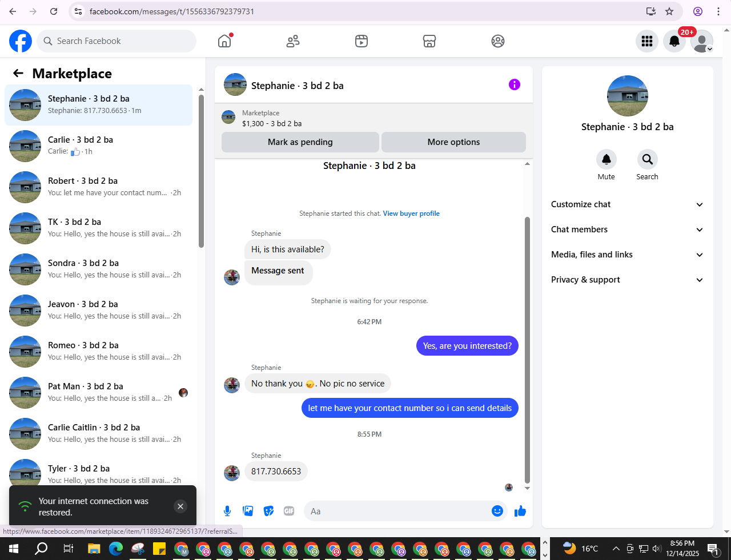Screen dimensions: 731x560
Task: Open the Facebook logo home link
Action: click(x=21, y=41)
